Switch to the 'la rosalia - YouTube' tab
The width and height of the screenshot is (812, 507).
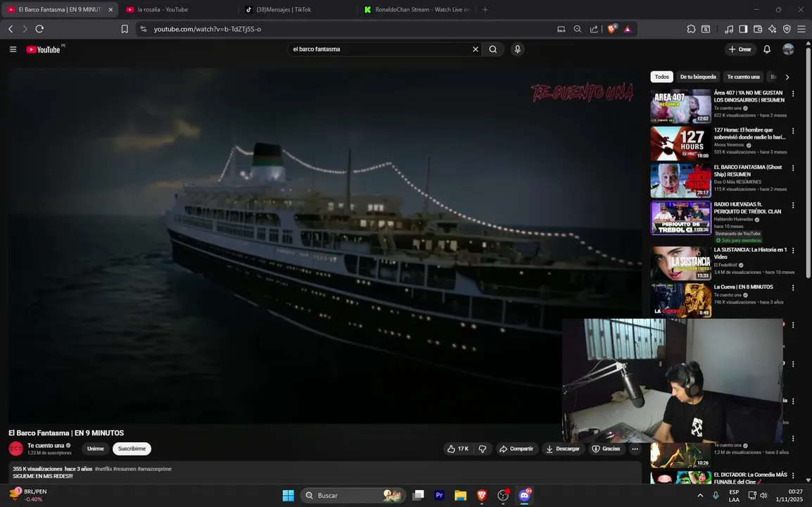point(179,9)
